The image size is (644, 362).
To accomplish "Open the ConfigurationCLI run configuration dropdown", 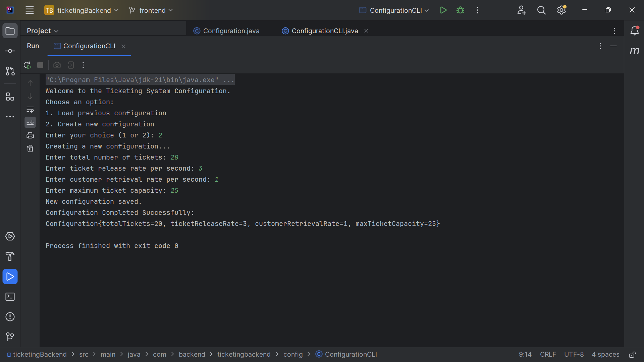I will click(394, 10).
